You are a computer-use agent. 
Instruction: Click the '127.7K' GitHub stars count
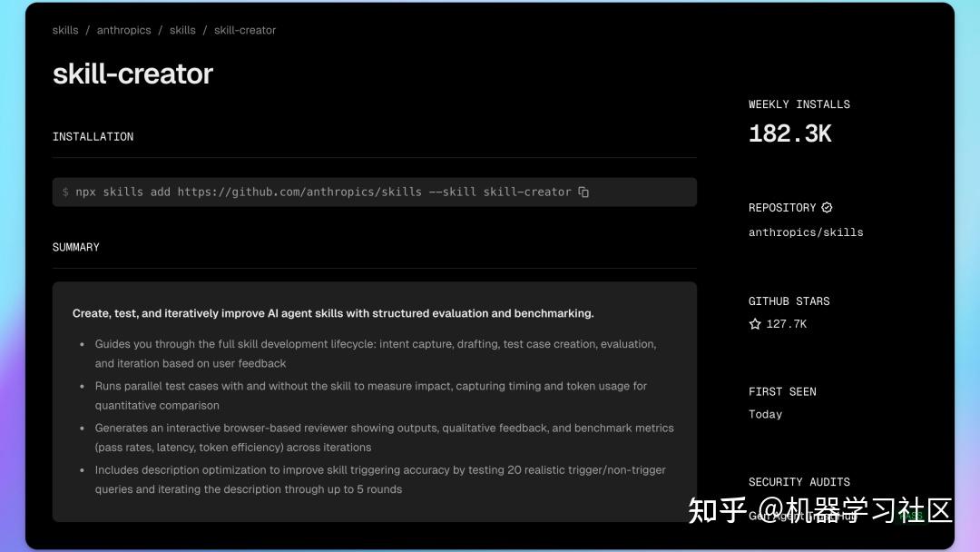coord(786,324)
